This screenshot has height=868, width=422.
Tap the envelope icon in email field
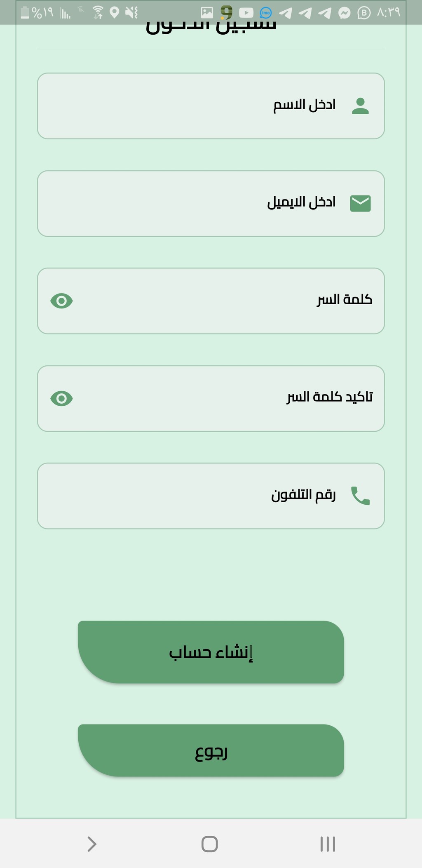coord(361,204)
